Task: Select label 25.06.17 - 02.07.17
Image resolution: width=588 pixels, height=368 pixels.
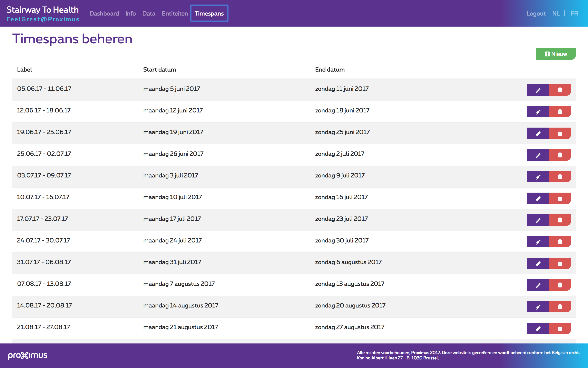Action: tap(44, 154)
